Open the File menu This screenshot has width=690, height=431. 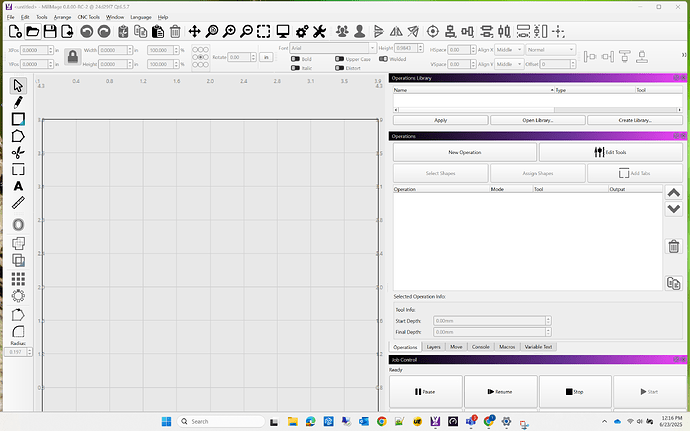[11, 17]
